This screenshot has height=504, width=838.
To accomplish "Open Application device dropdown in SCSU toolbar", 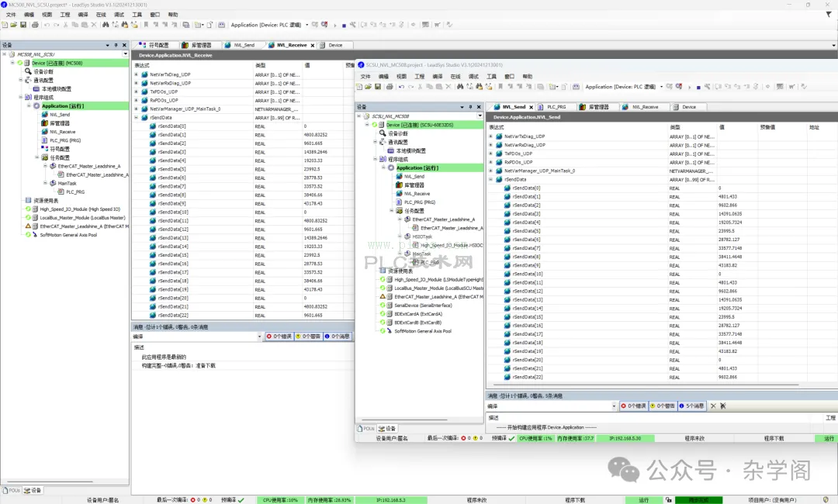I will [x=661, y=87].
